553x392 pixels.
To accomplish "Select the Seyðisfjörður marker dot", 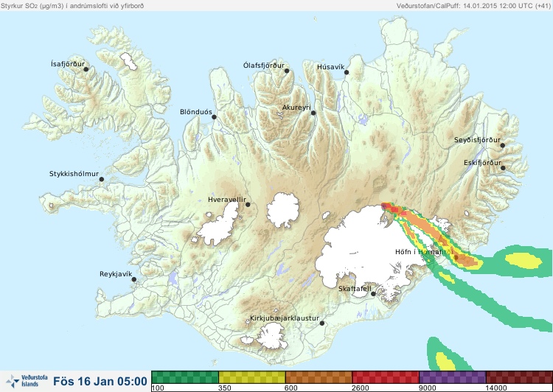I will click(503, 145).
